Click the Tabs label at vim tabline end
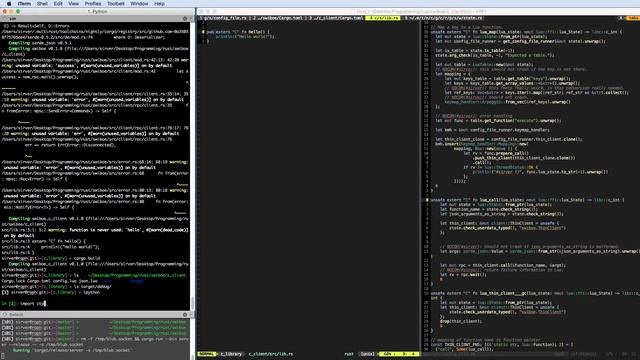The image size is (640, 360). [633, 18]
